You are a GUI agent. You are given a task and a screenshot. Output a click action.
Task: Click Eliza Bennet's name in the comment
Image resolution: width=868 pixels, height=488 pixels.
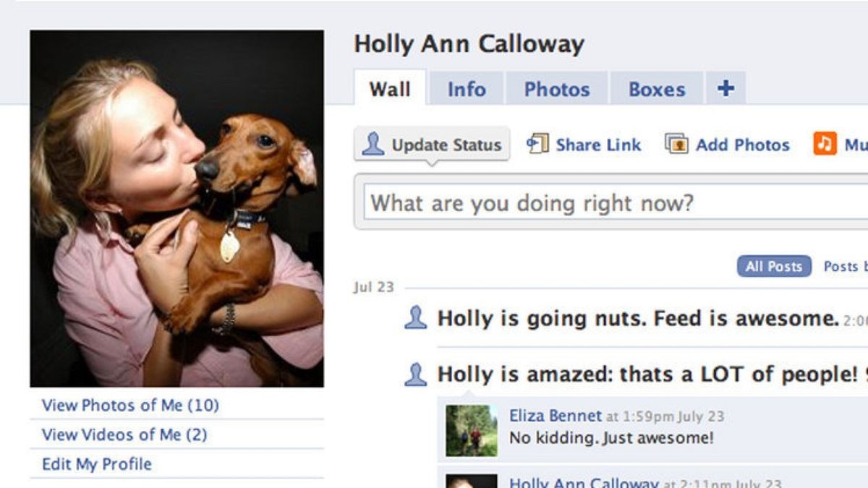pyautogui.click(x=556, y=416)
